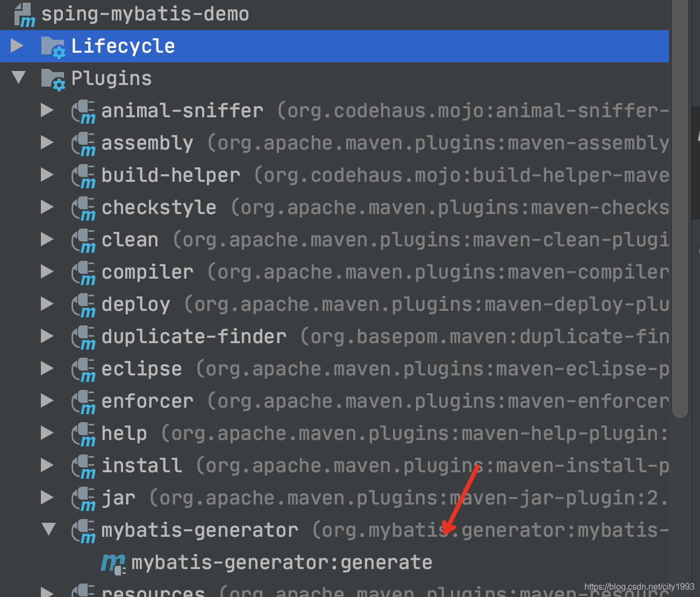Click the sping-mybatis-demo Maven project icon
Screen dimensions: 700x597
click(x=23, y=14)
